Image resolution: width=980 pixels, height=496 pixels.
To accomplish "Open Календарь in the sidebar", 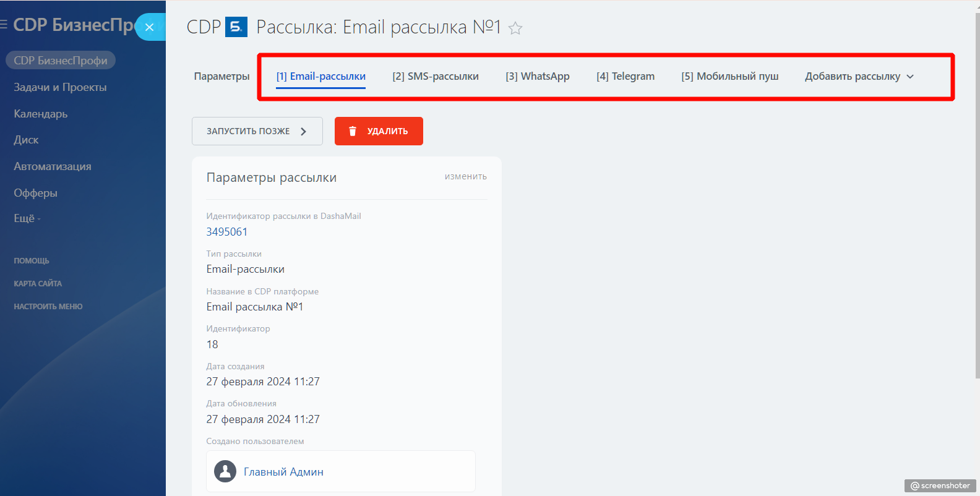I will pos(41,114).
